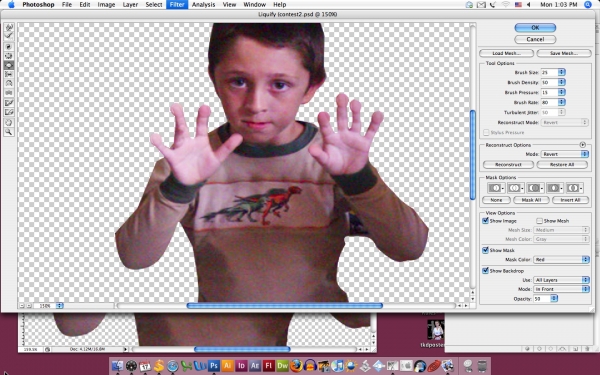Open backdrop Mode In Front dropdown
This screenshot has width=600, height=375.
click(561, 289)
